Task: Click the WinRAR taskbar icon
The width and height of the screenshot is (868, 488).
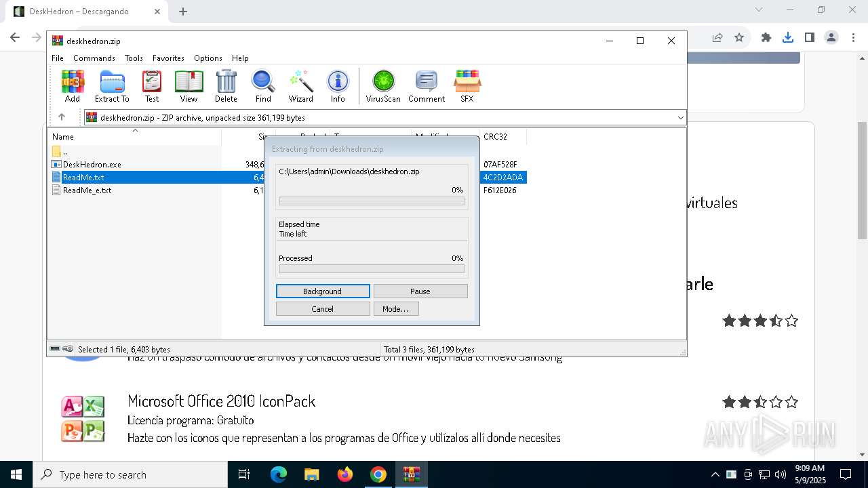Action: click(412, 474)
